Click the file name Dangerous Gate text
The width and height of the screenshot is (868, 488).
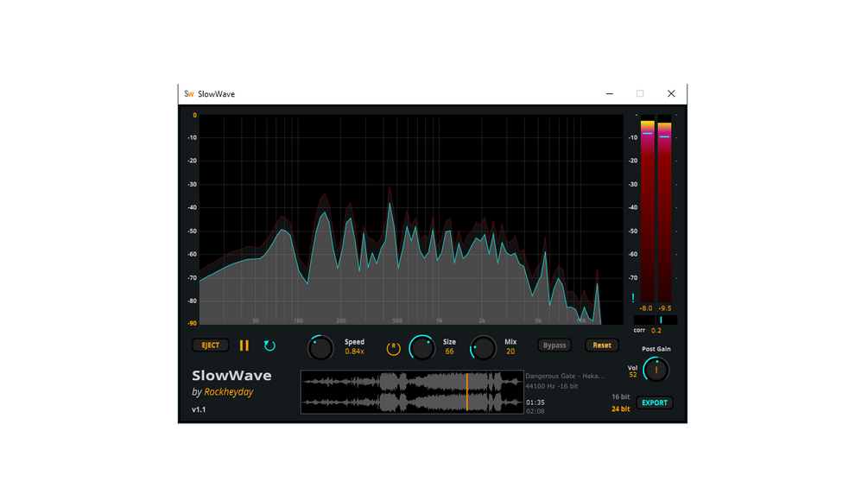pos(565,376)
